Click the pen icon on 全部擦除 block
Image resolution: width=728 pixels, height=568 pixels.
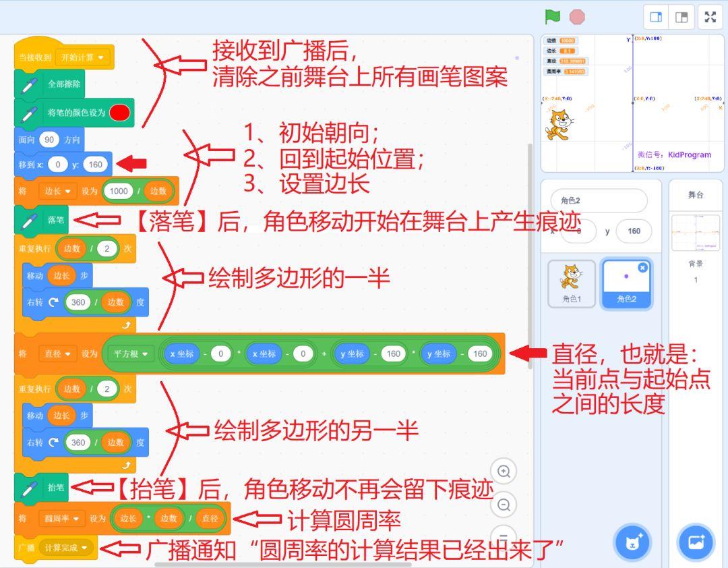tap(29, 84)
